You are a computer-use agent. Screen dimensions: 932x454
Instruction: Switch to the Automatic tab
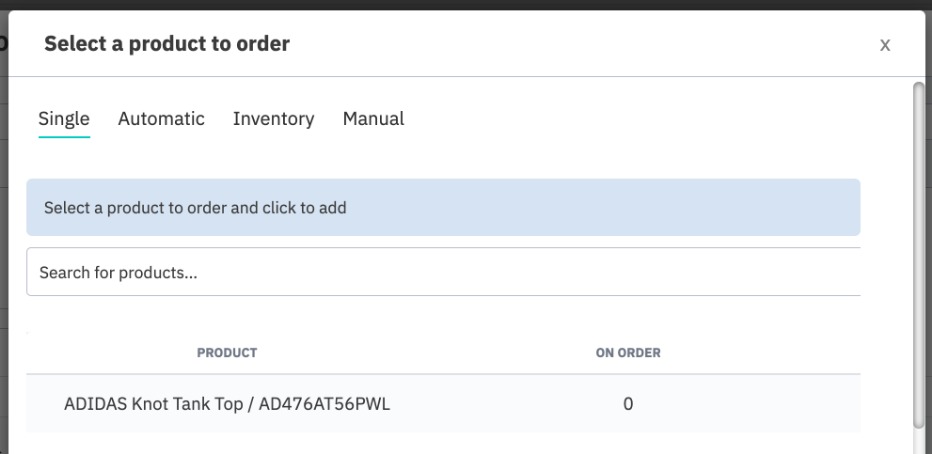coord(161,119)
